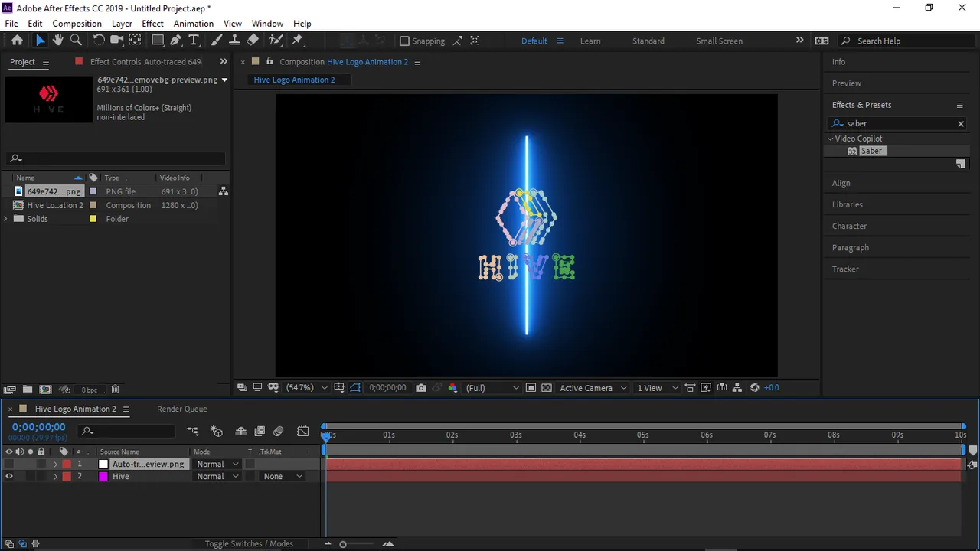Open the Tracker panel

tap(846, 269)
